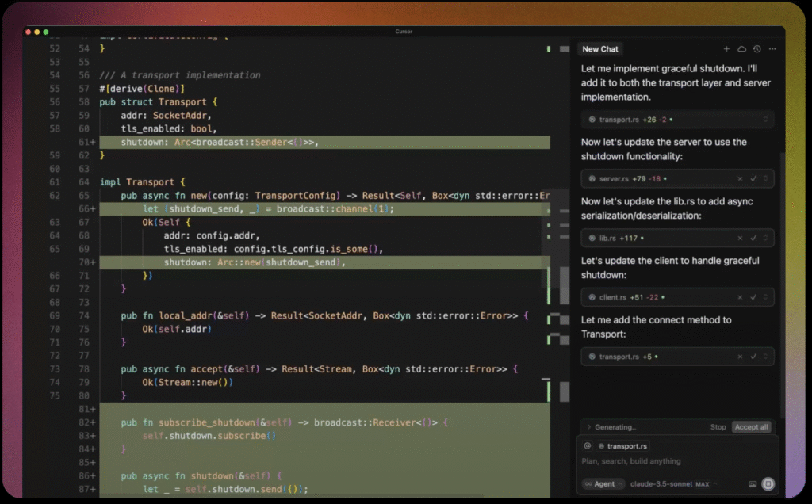812x504 pixels.
Task: Open the three-dot more options menu
Action: coord(772,48)
